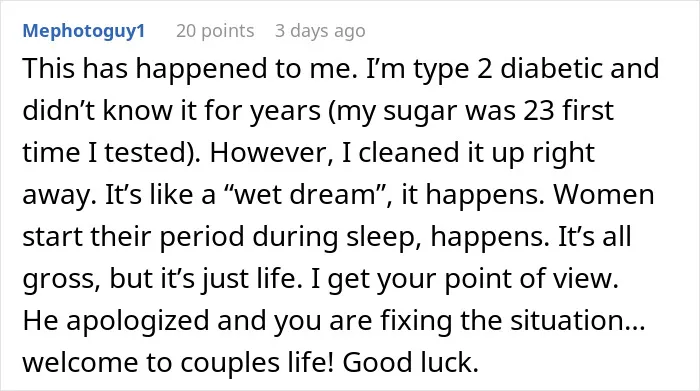Click the words 'He apologized'
700x391 pixels.
116,320
